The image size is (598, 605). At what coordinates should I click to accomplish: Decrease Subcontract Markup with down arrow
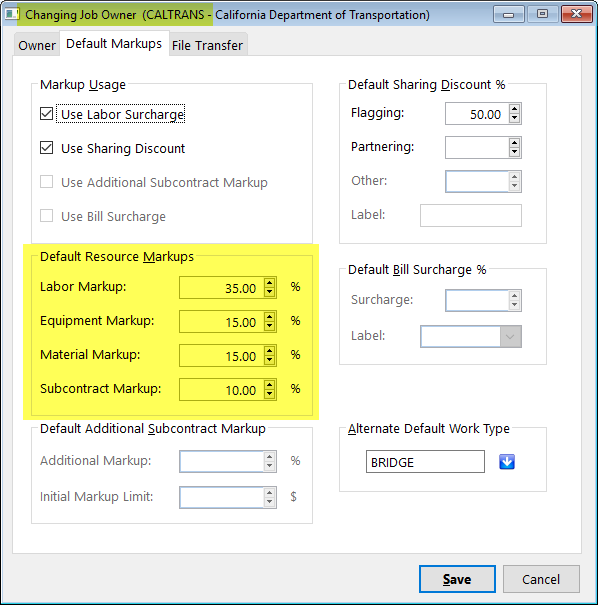[x=270, y=394]
